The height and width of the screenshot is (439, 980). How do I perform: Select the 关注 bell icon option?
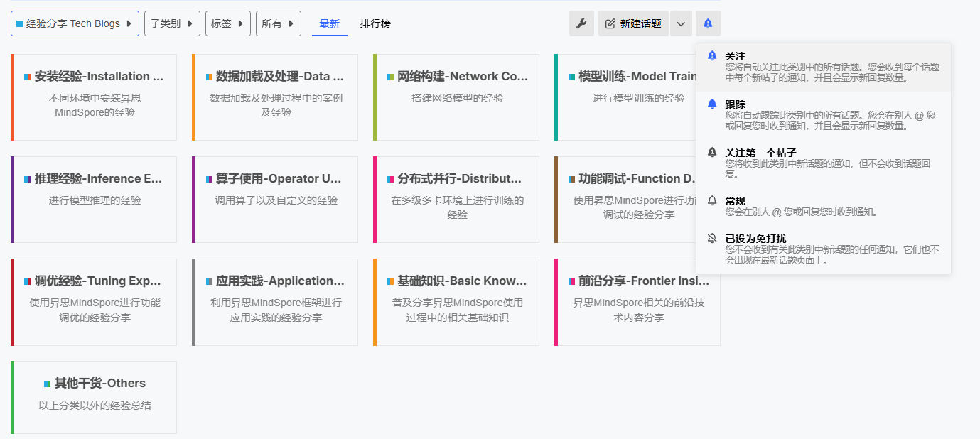click(712, 56)
